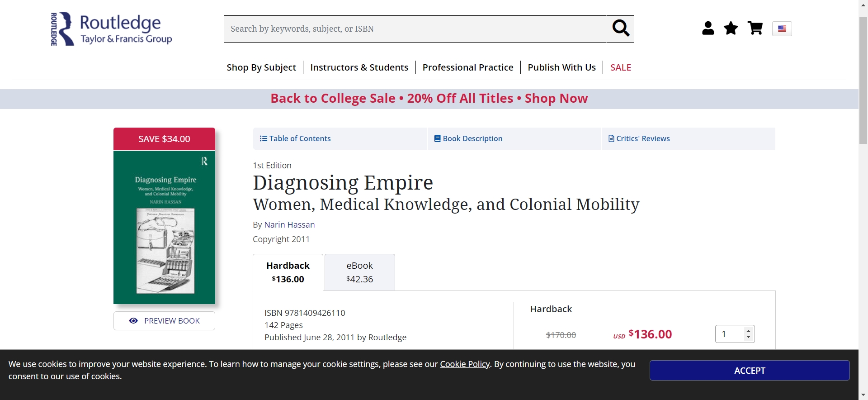Click author link Narin Hassan
The image size is (868, 400).
tap(289, 225)
